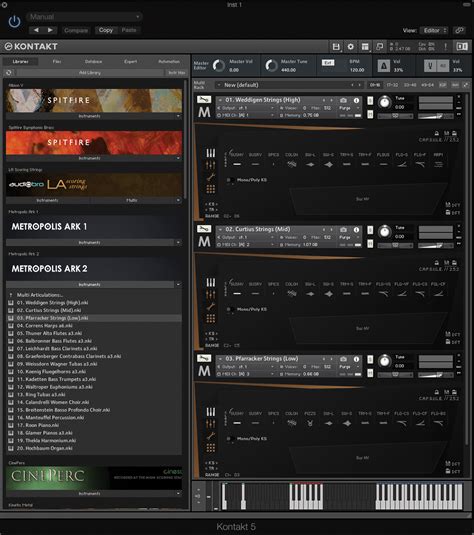474x535 pixels.
Task: Toggle the Mono/Poly KS switch in Pfarracker Strings
Action: pyautogui.click(x=230, y=438)
